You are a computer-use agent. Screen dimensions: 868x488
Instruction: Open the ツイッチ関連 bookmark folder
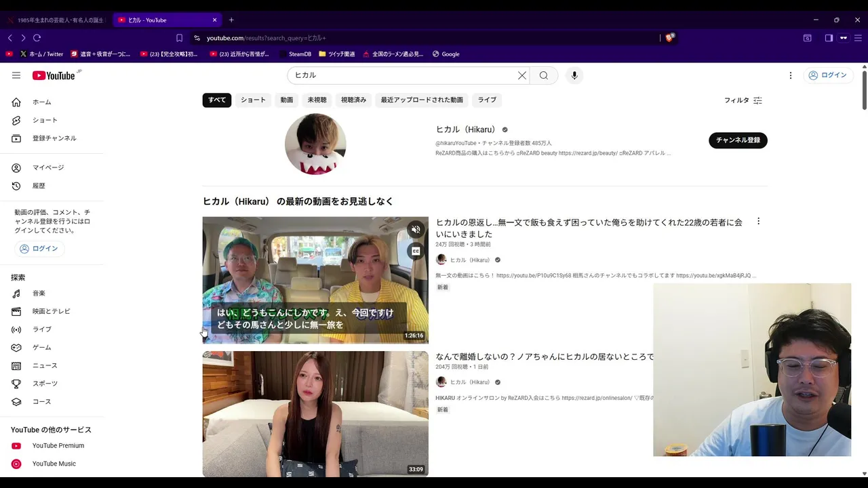point(337,54)
